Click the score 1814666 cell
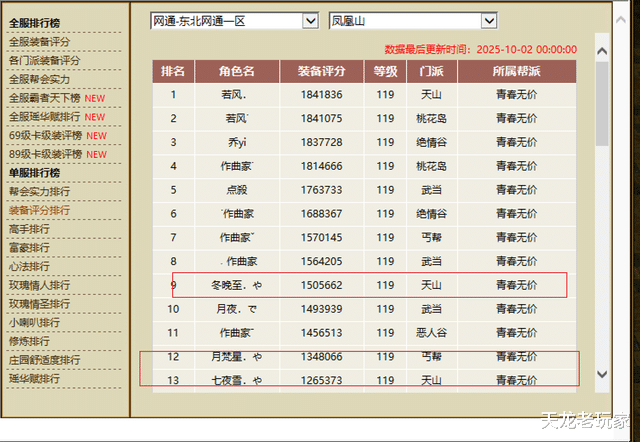 [322, 166]
